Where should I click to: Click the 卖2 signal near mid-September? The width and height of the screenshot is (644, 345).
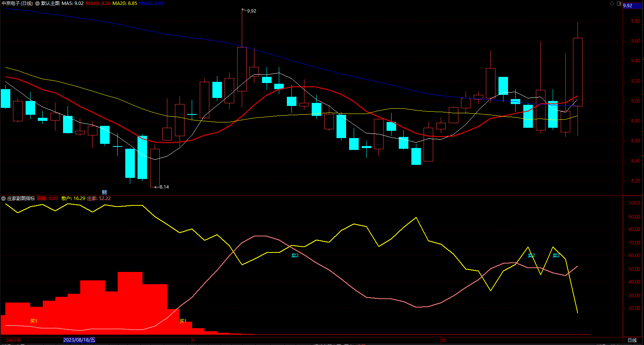[x=295, y=255]
